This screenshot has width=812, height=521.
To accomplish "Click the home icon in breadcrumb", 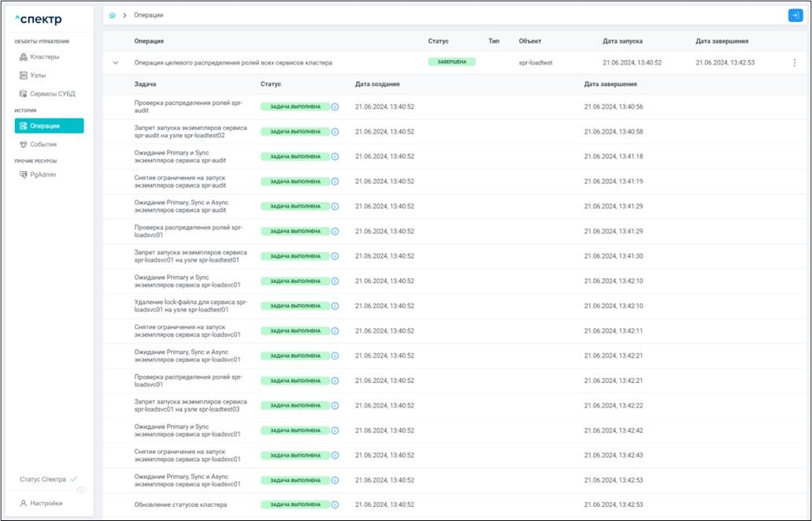I will point(113,15).
